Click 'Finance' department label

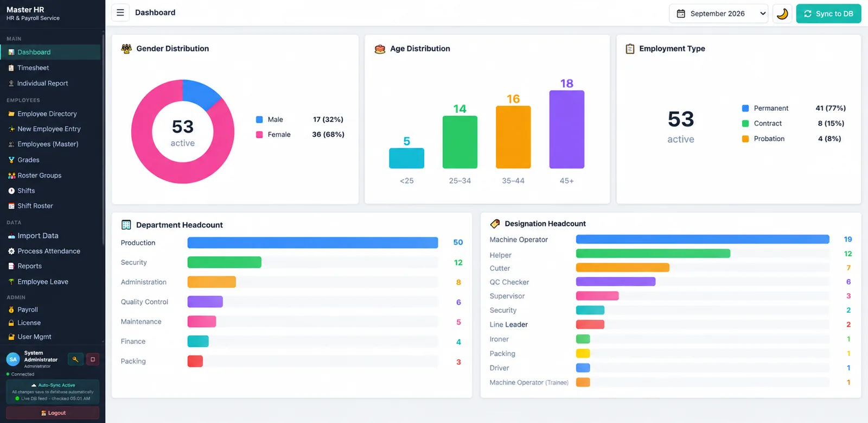[133, 342]
